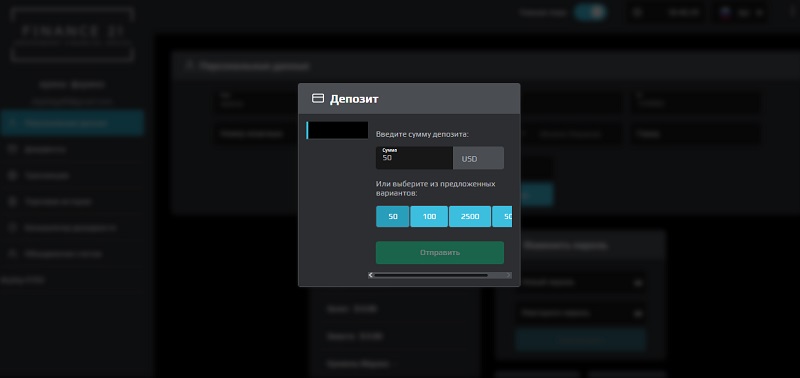Click the Депозит dialog title text

(x=354, y=98)
